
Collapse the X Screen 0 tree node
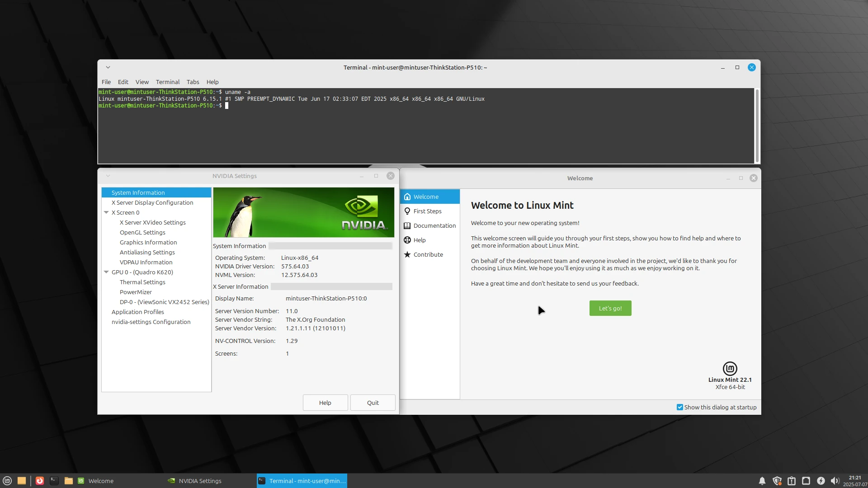(106, 212)
